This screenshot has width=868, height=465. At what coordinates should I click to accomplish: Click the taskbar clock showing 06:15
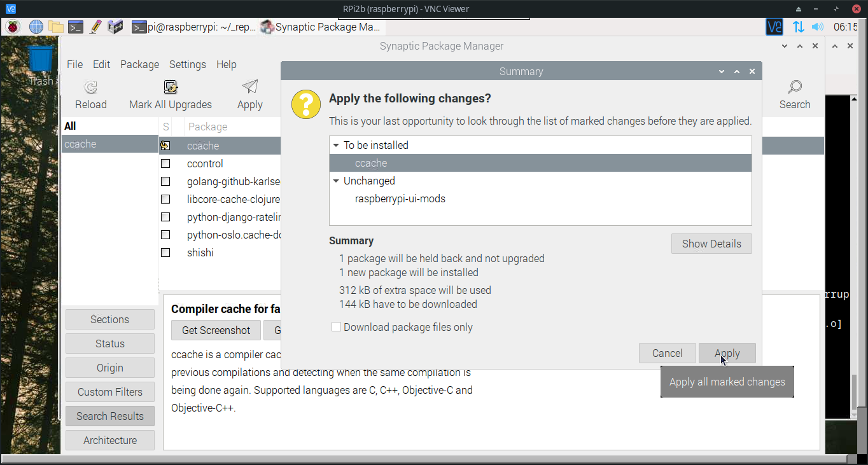tap(846, 27)
